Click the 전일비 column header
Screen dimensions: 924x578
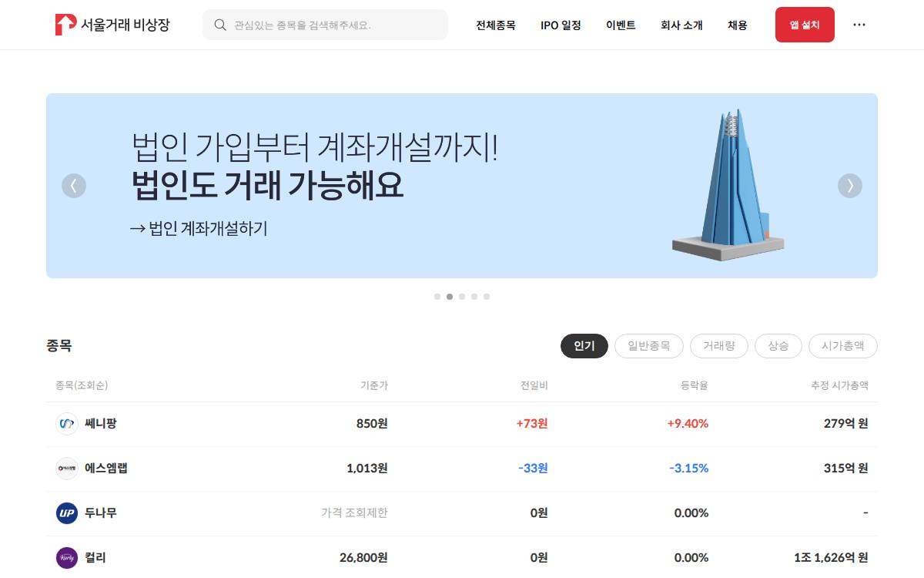click(x=534, y=385)
